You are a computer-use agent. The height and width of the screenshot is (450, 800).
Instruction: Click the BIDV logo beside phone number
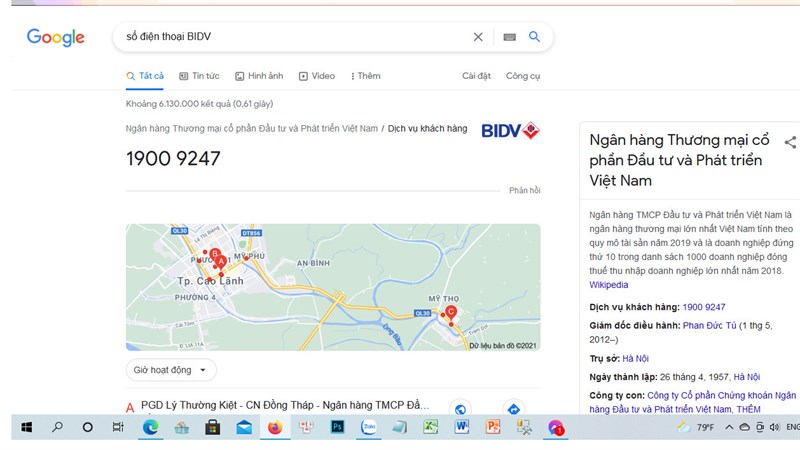(510, 131)
